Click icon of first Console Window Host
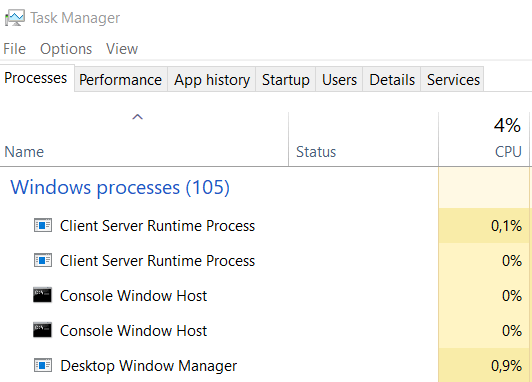The image size is (532, 382). [42, 295]
